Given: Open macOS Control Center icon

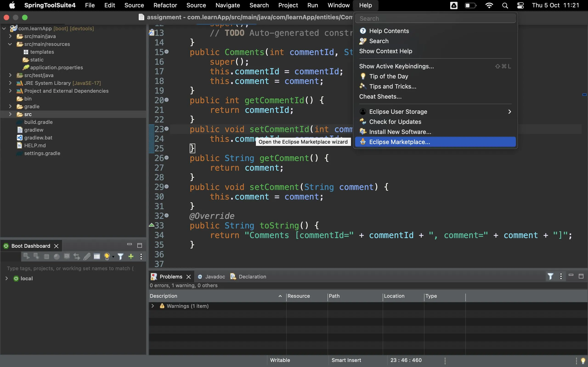Looking at the screenshot, I should [520, 5].
